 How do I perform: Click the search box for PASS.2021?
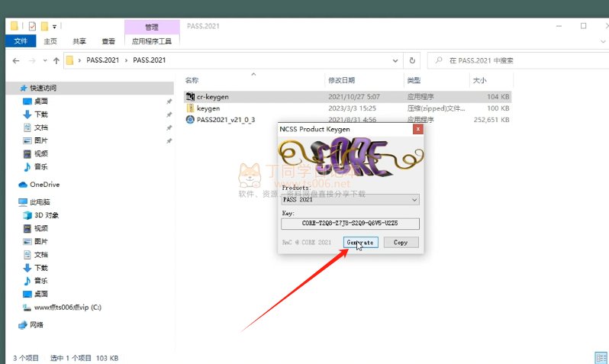[518, 60]
